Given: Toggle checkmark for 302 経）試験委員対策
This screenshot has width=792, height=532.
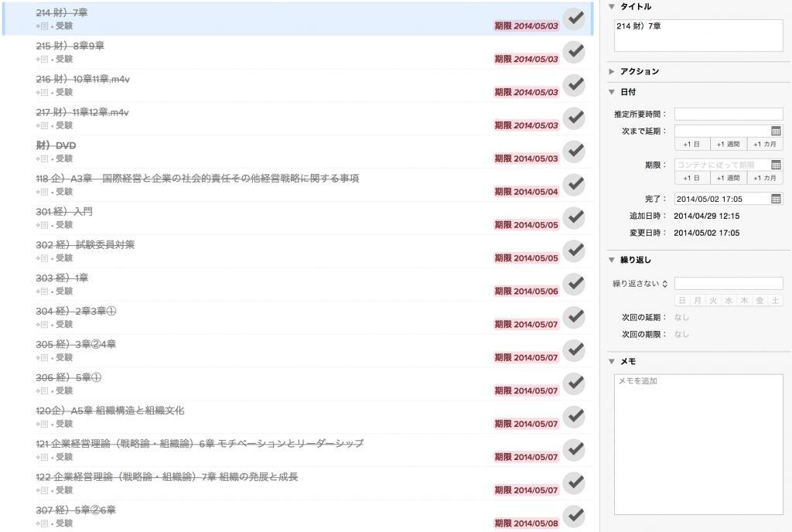Looking at the screenshot, I should (x=574, y=251).
